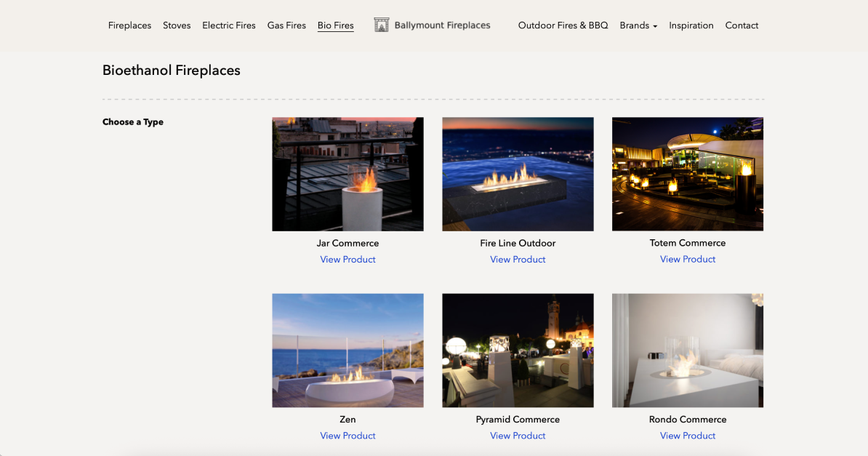The height and width of the screenshot is (456, 868).
Task: Open the Fireplaces menu item
Action: (129, 25)
